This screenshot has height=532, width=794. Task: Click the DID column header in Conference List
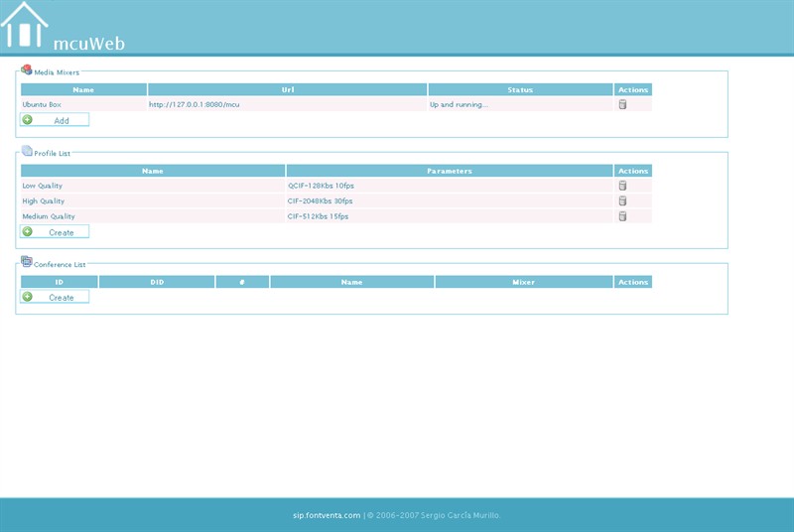157,282
